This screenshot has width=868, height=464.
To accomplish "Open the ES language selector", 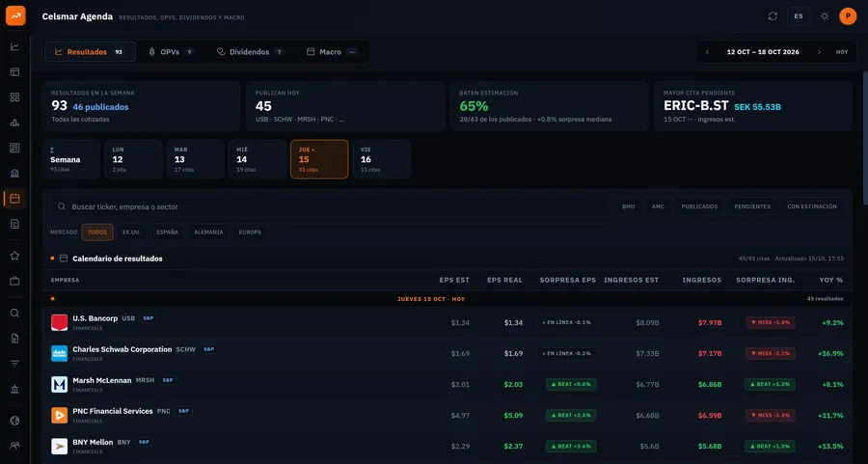I will click(799, 16).
